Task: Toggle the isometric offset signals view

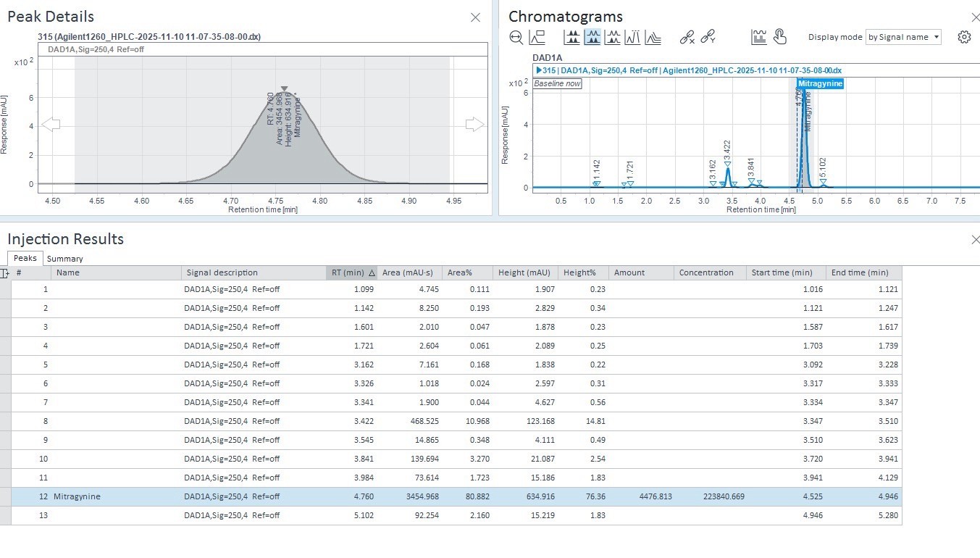Action: (653, 38)
